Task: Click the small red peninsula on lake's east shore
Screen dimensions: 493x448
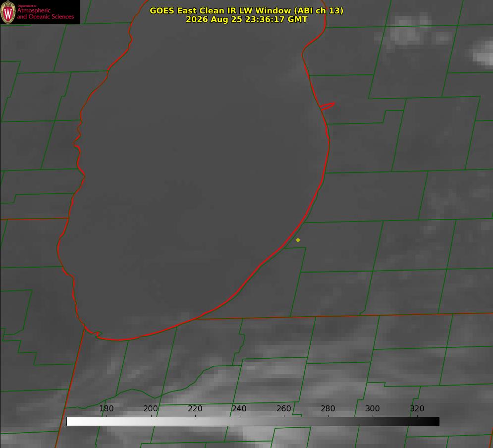Action: (327, 106)
